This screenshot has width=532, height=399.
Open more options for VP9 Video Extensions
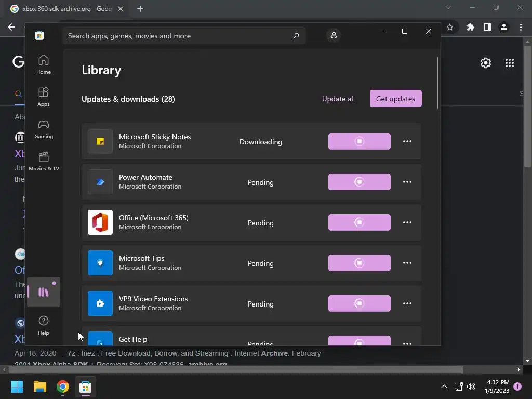(x=407, y=303)
